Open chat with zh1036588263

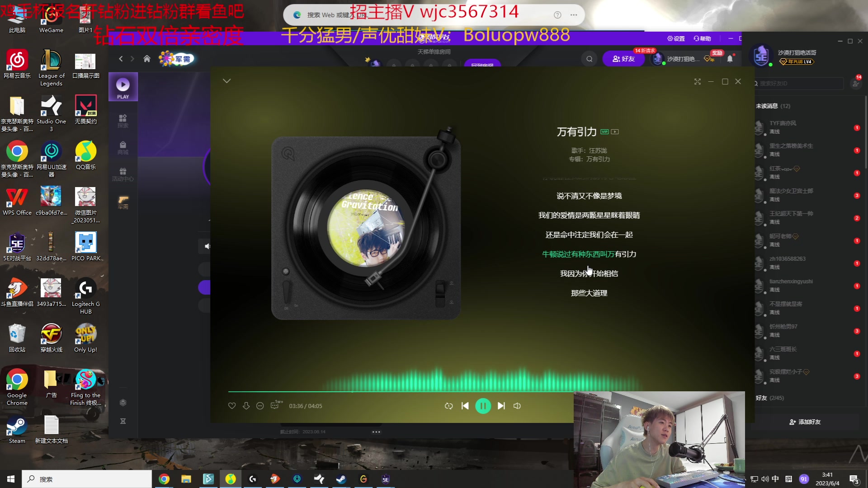tap(807, 263)
